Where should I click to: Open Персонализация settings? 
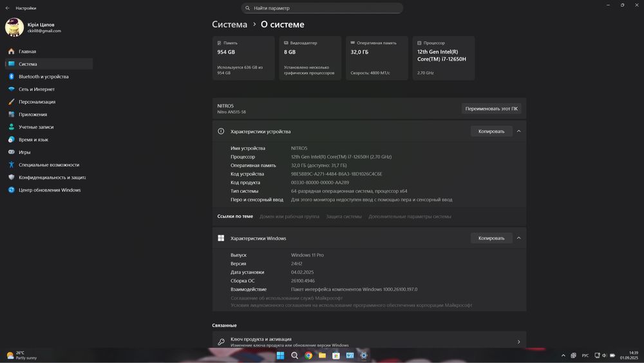[x=48, y=101]
